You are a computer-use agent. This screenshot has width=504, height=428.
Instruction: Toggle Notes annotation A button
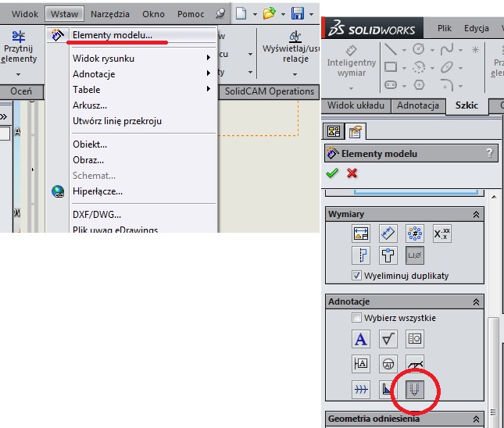click(361, 339)
